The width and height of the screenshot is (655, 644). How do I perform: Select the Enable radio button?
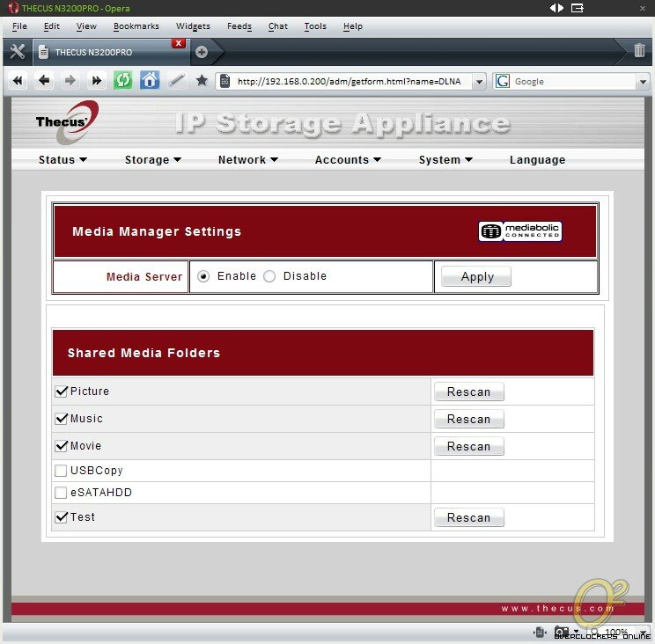click(x=203, y=276)
